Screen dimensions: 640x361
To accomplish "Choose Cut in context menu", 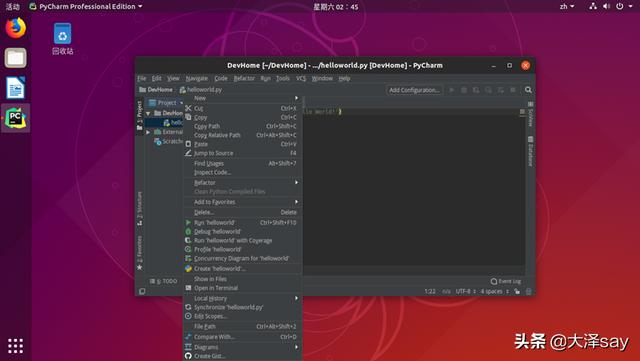I will (243, 108).
